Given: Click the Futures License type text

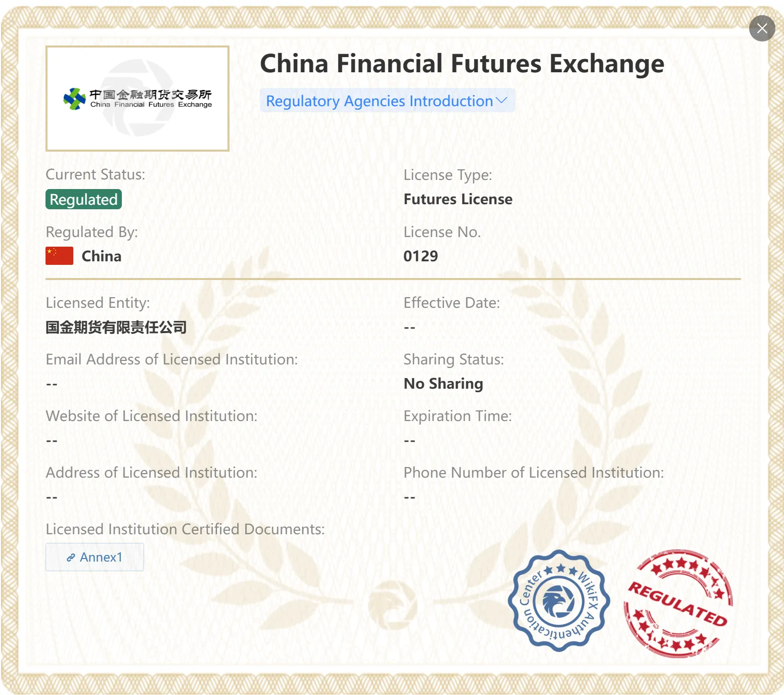Looking at the screenshot, I should pos(458,199).
